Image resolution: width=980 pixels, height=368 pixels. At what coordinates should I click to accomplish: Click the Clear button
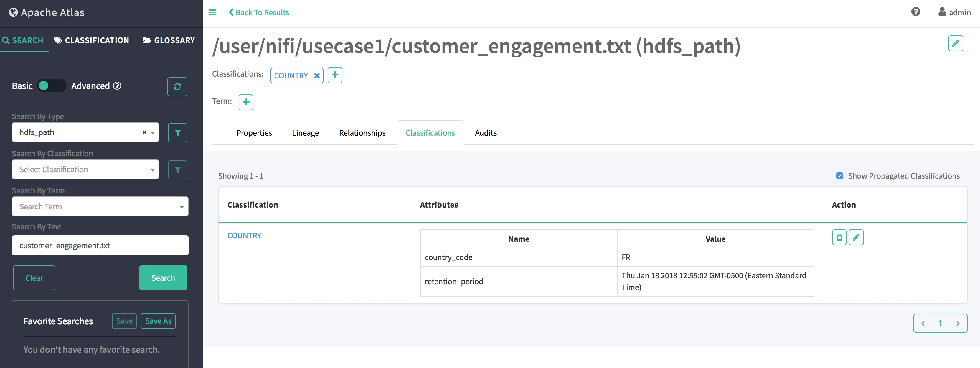point(34,278)
